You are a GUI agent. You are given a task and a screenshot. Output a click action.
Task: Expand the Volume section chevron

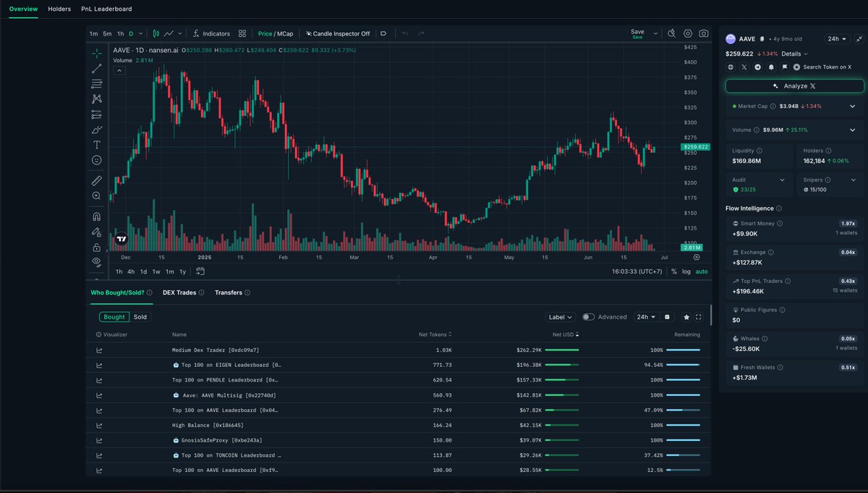852,130
